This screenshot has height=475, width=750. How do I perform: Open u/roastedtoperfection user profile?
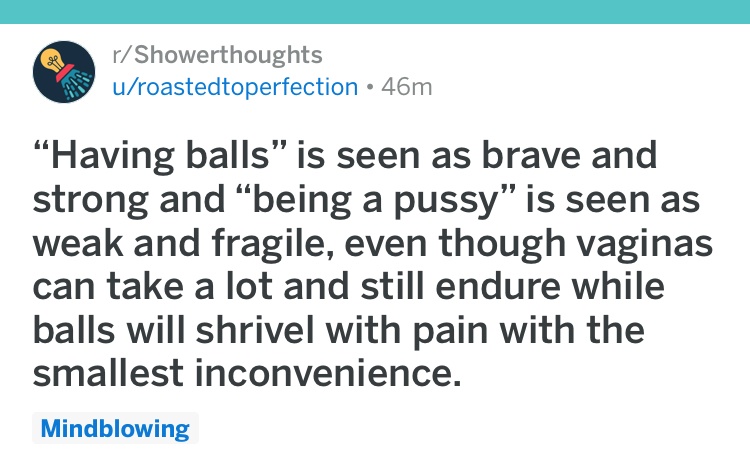235,87
